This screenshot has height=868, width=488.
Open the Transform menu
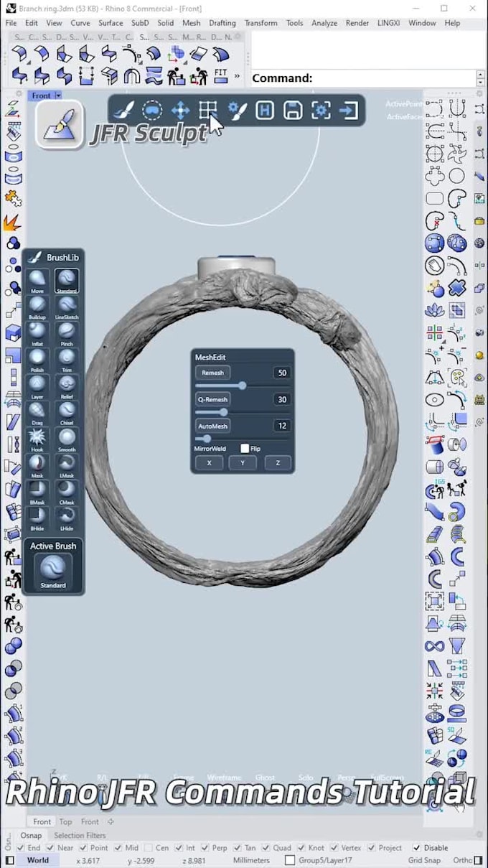tap(261, 23)
